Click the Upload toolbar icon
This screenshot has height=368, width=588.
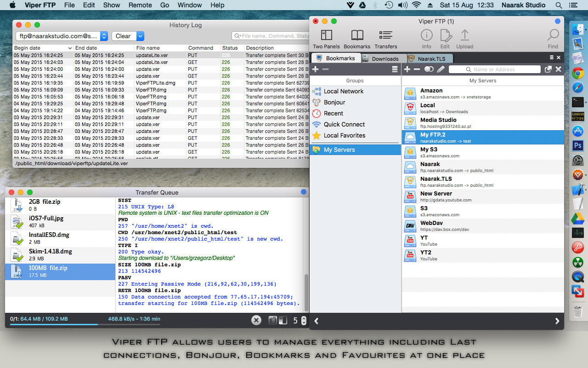[x=464, y=39]
